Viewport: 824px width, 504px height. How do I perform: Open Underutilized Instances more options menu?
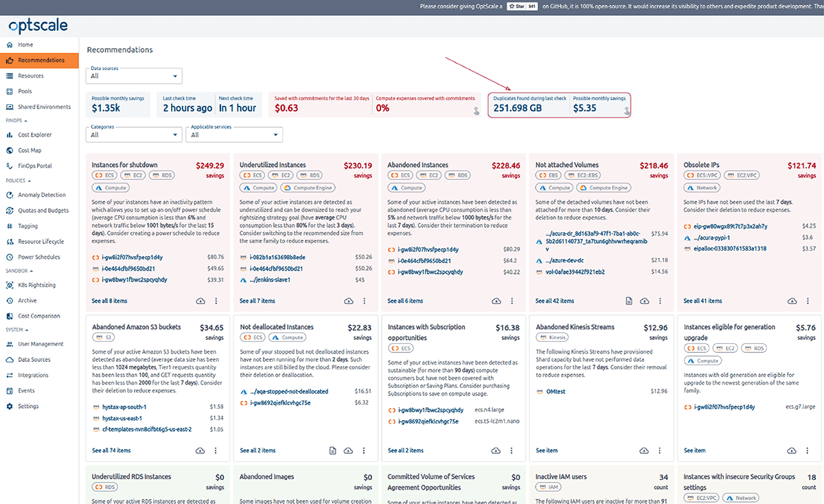tap(364, 301)
